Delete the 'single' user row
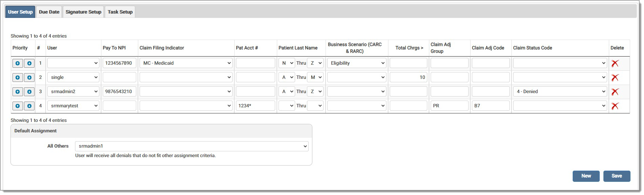Image resolution: width=644 pixels, height=195 pixels. tap(615, 78)
